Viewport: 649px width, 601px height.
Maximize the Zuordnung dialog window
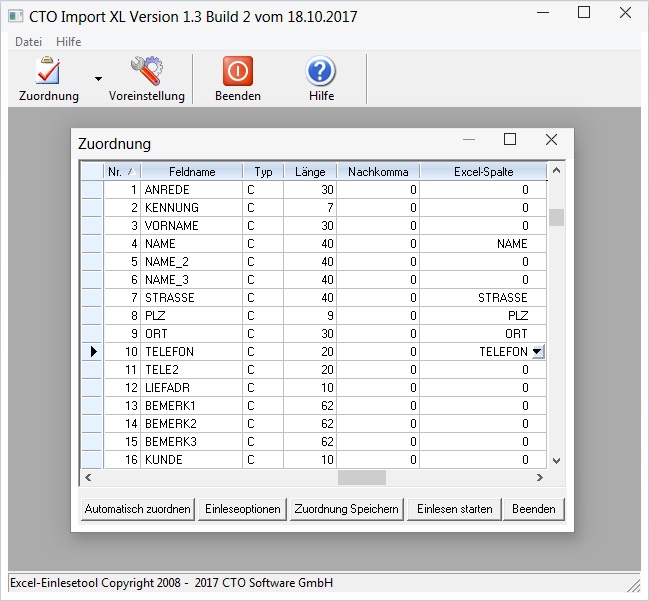coord(510,140)
